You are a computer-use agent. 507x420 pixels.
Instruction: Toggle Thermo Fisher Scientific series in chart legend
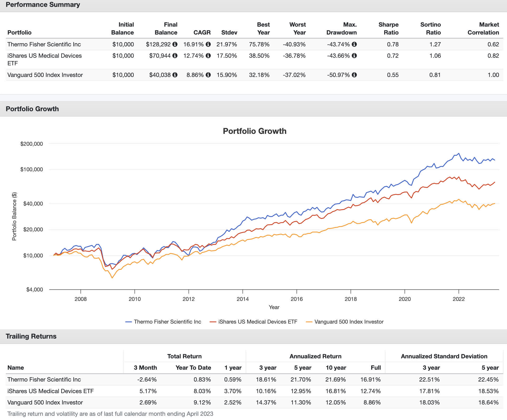pos(167,322)
